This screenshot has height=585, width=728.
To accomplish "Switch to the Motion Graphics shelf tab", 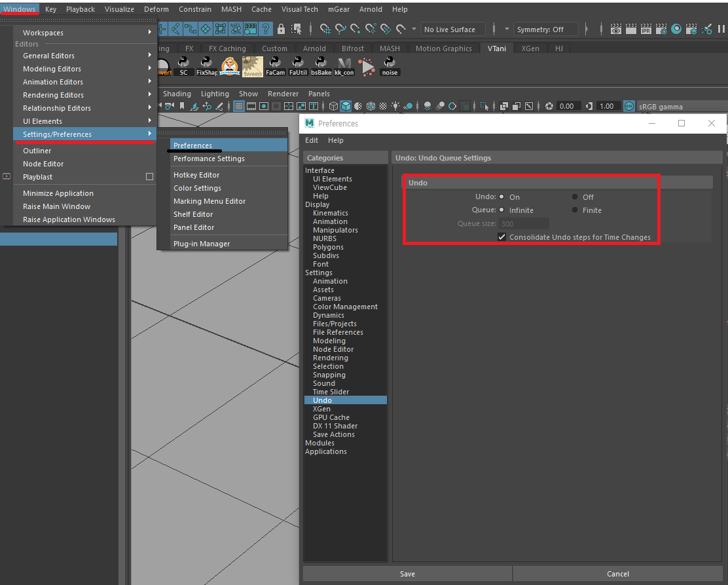I will pyautogui.click(x=443, y=48).
